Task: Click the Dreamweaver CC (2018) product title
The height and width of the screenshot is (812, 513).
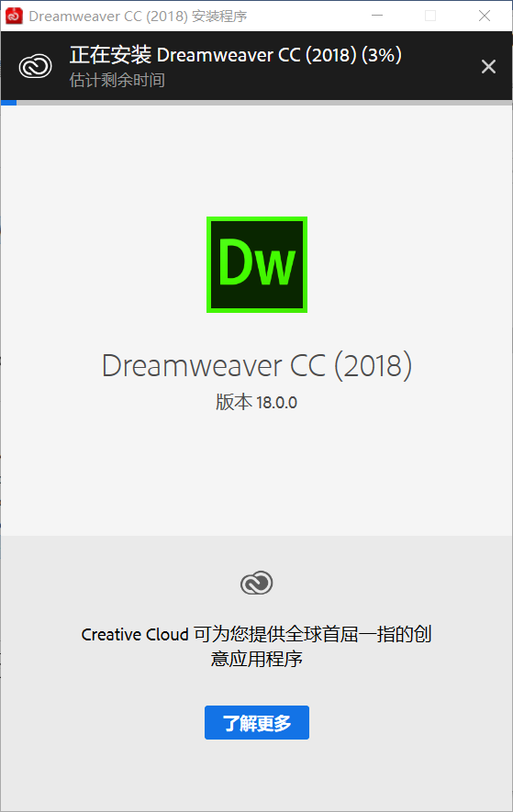Action: pyautogui.click(x=257, y=365)
